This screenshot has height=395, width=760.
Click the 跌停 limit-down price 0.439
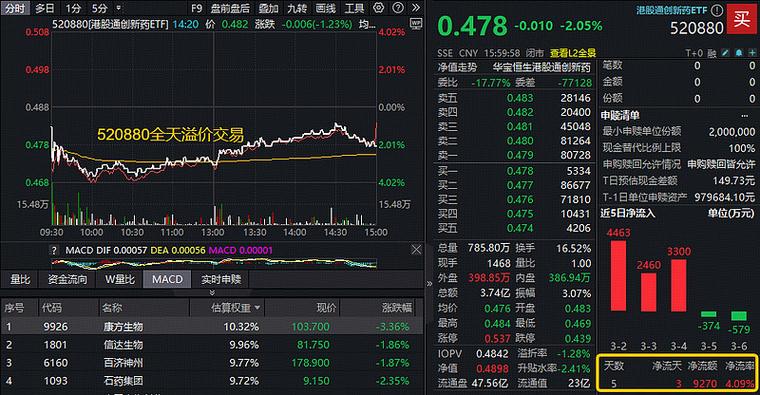578,338
